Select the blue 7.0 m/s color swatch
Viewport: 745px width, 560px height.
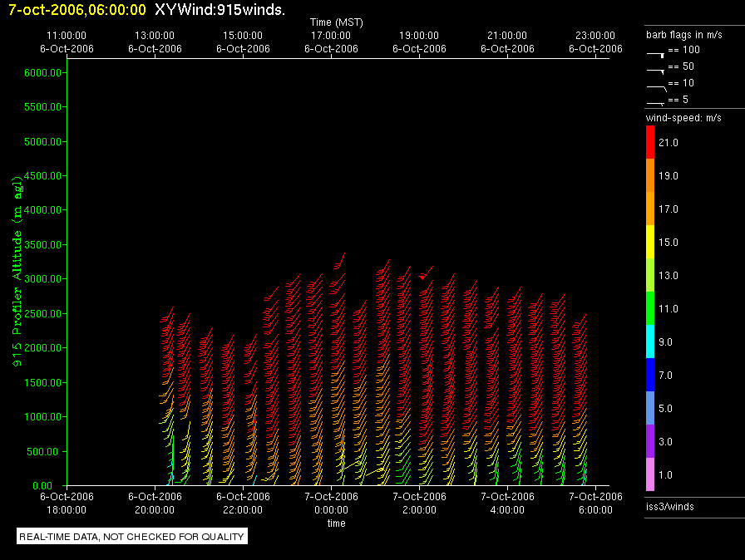click(650, 375)
